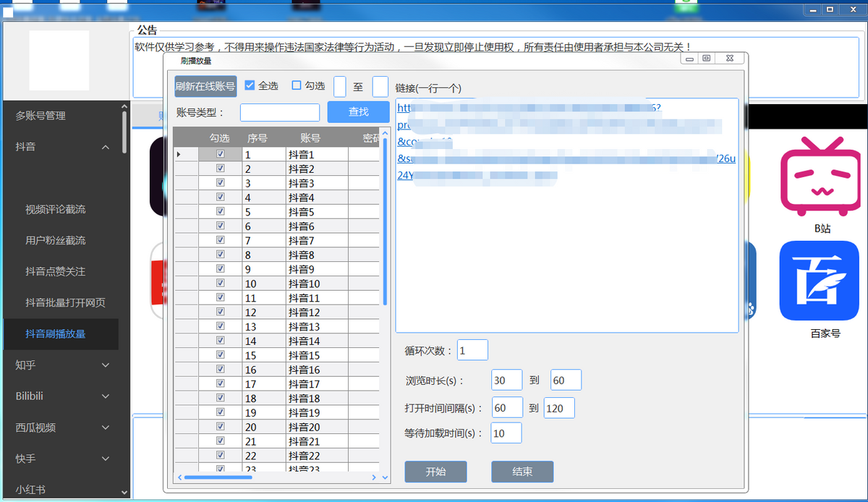This screenshot has height=502, width=868.
Task: Collapse the 抖音 sidebar section
Action: point(106,147)
